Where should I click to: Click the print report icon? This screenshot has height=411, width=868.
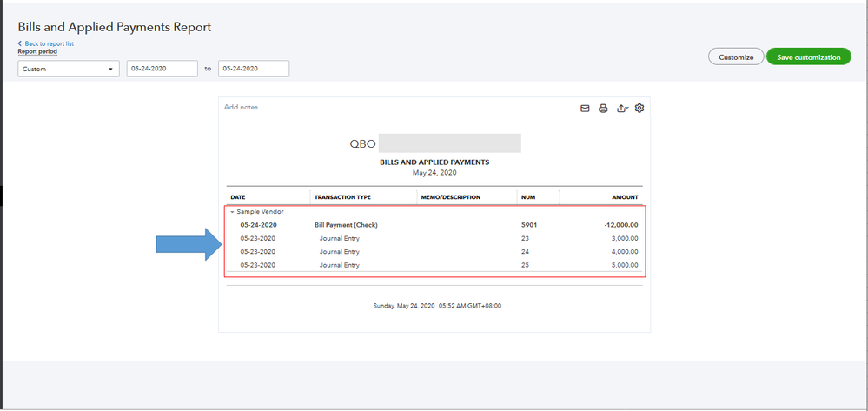pyautogui.click(x=603, y=108)
